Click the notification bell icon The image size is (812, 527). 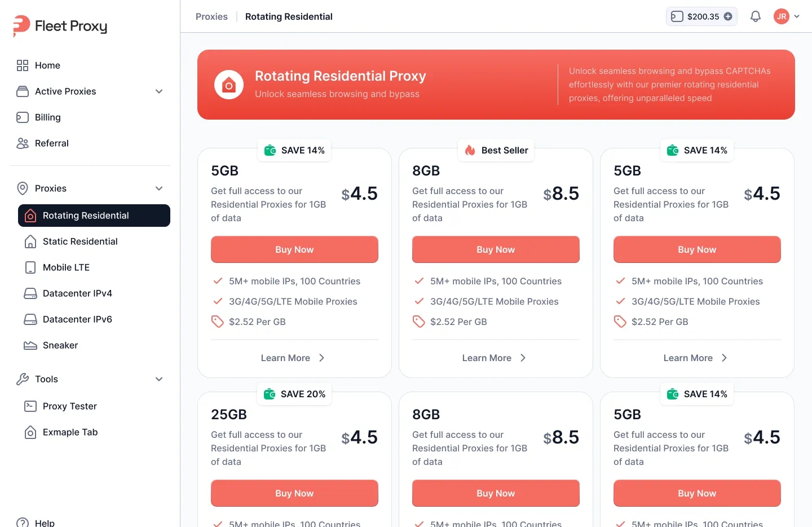click(x=756, y=16)
